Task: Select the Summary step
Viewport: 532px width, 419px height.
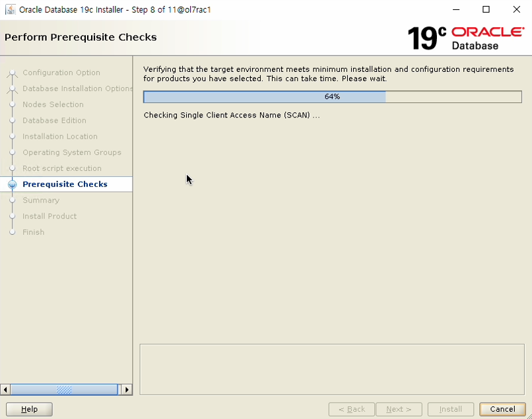Action: [x=41, y=200]
